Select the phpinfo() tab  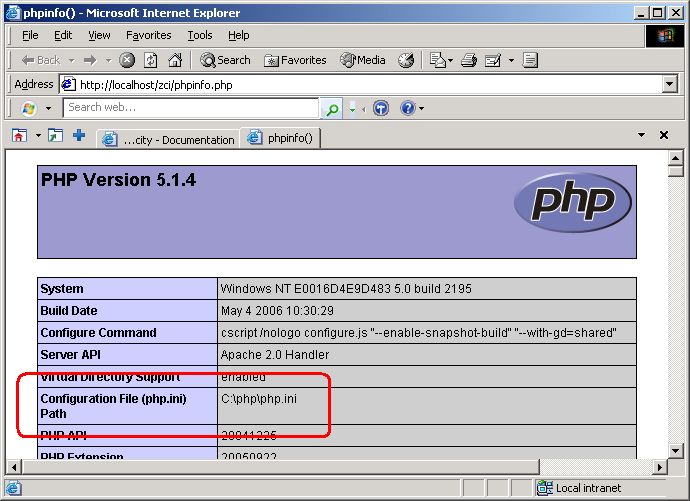280,138
